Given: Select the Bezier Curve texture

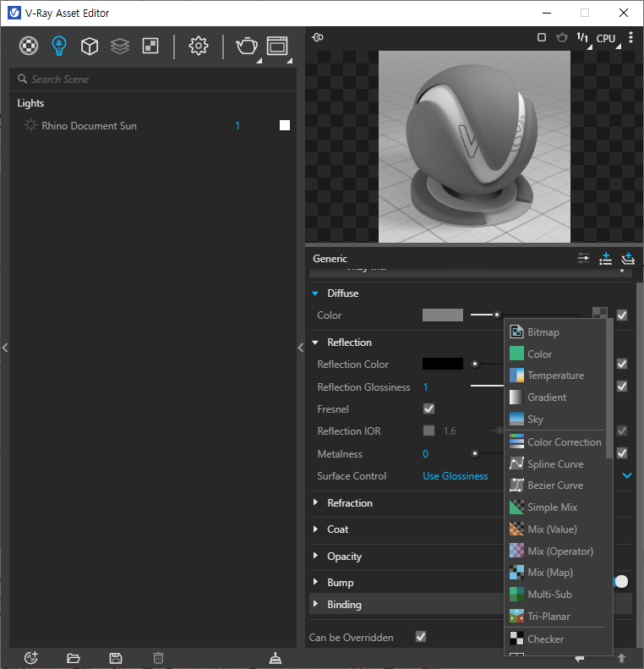Looking at the screenshot, I should click(555, 485).
